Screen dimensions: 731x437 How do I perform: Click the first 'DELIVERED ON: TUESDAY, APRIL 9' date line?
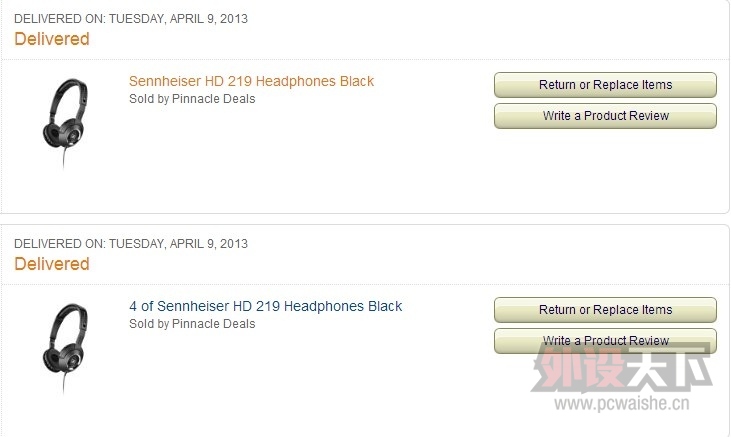coord(131,19)
